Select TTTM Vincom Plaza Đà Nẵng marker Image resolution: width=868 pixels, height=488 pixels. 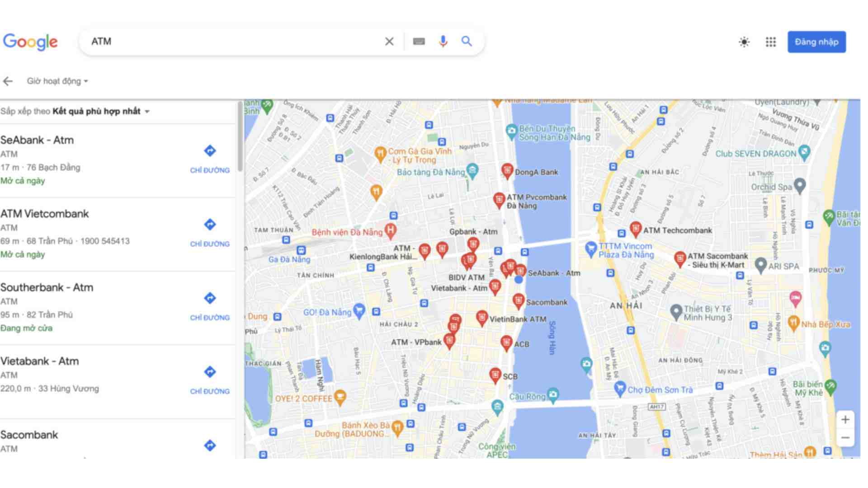point(590,249)
